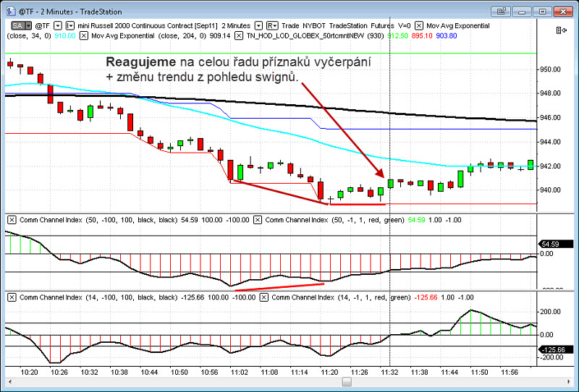Open the bar-type dropdown after the symbol

pyautogui.click(x=69, y=26)
